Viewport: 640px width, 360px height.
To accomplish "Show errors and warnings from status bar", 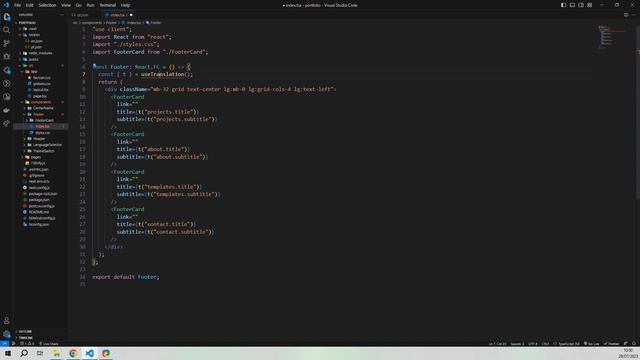I will 27,344.
